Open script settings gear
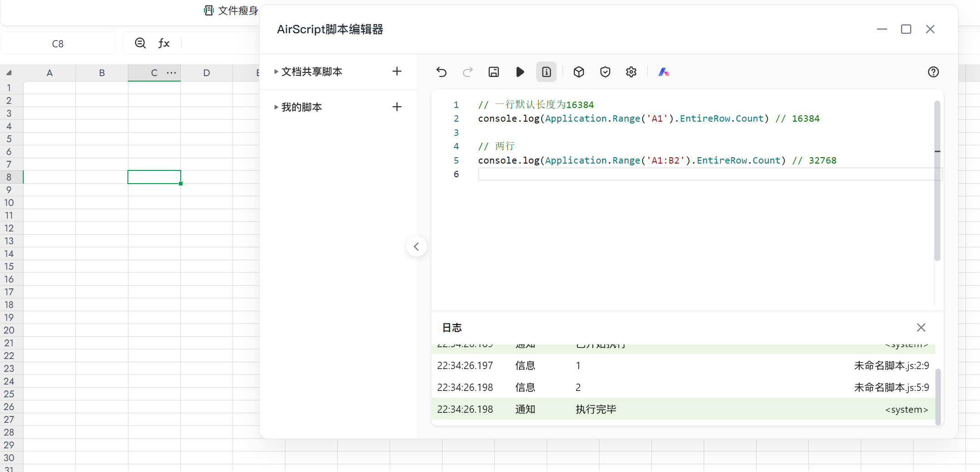The image size is (980, 472). click(631, 72)
